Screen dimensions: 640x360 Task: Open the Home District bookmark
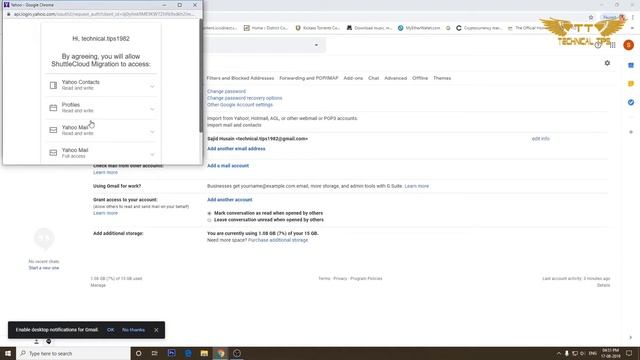coord(266,28)
